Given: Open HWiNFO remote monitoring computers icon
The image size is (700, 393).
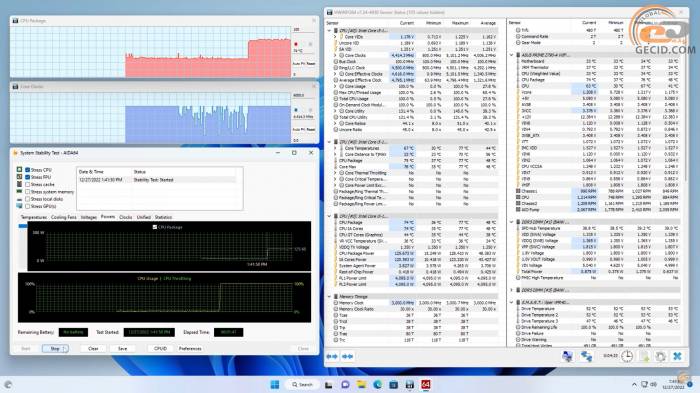Looking at the screenshot, I should point(567,356).
